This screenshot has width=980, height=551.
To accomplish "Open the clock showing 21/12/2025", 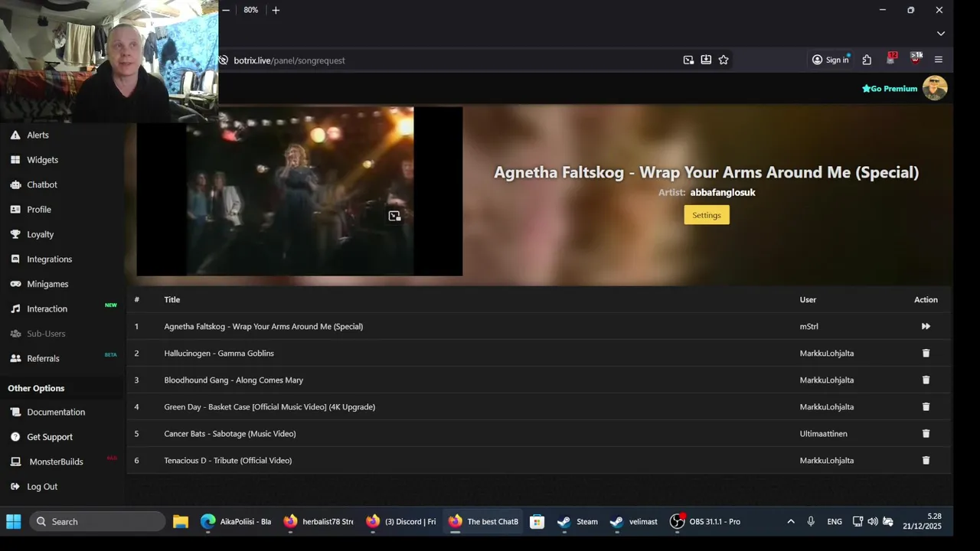I will tap(922, 522).
